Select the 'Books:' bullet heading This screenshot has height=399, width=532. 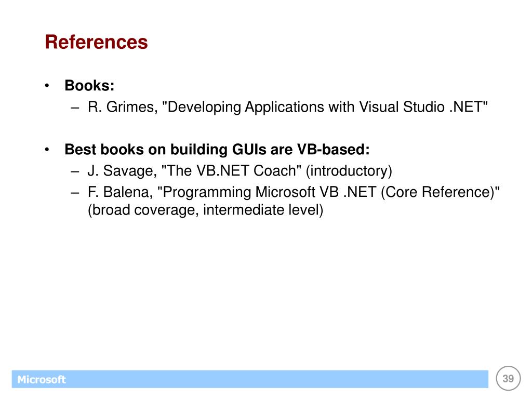(x=89, y=86)
